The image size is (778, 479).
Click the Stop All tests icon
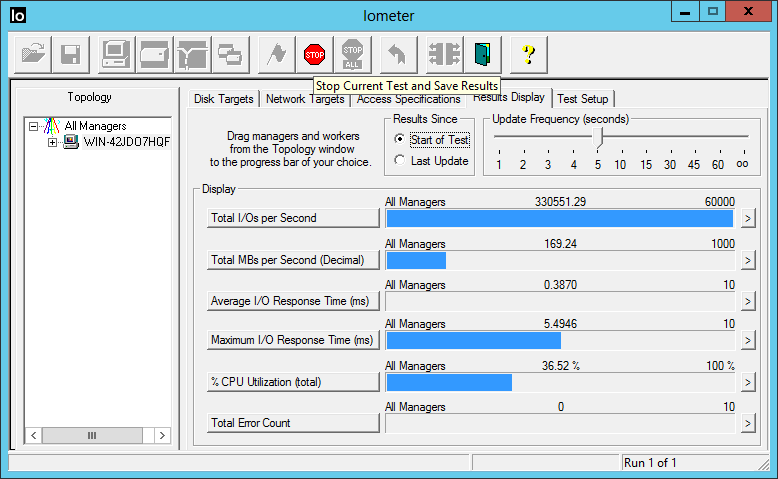click(352, 55)
